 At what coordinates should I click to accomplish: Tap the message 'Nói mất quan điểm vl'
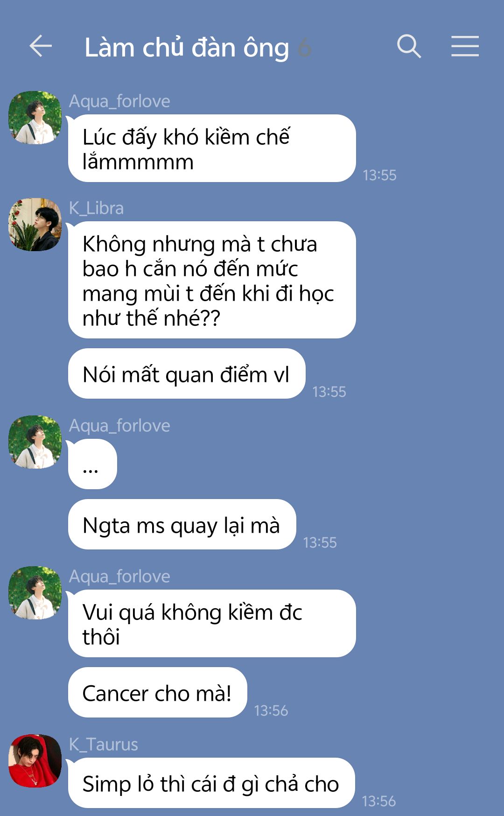(x=187, y=373)
